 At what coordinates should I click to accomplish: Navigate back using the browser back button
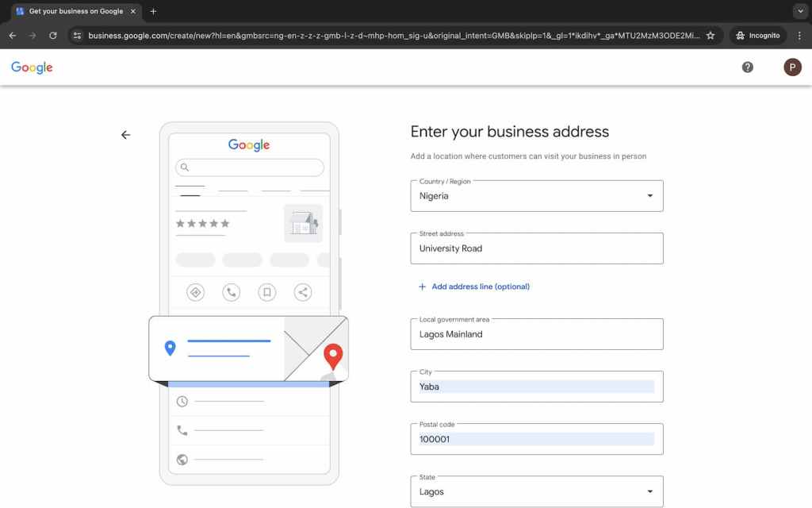coord(12,35)
